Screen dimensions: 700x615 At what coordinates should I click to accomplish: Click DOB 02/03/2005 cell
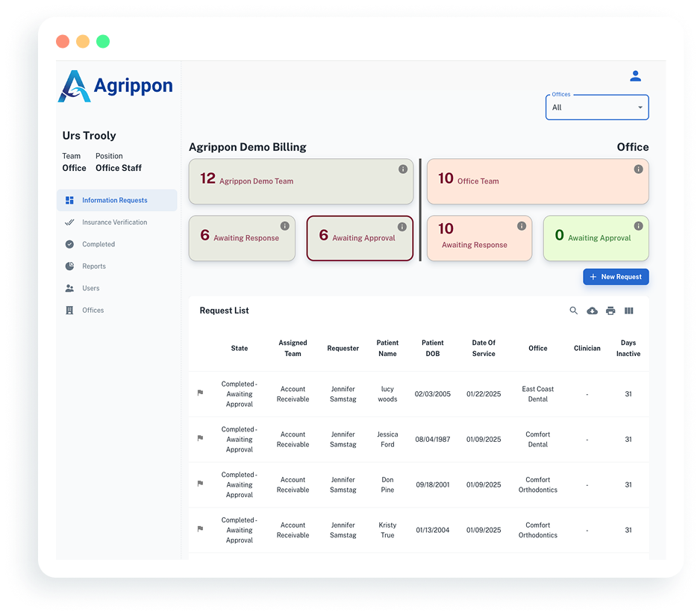click(433, 394)
